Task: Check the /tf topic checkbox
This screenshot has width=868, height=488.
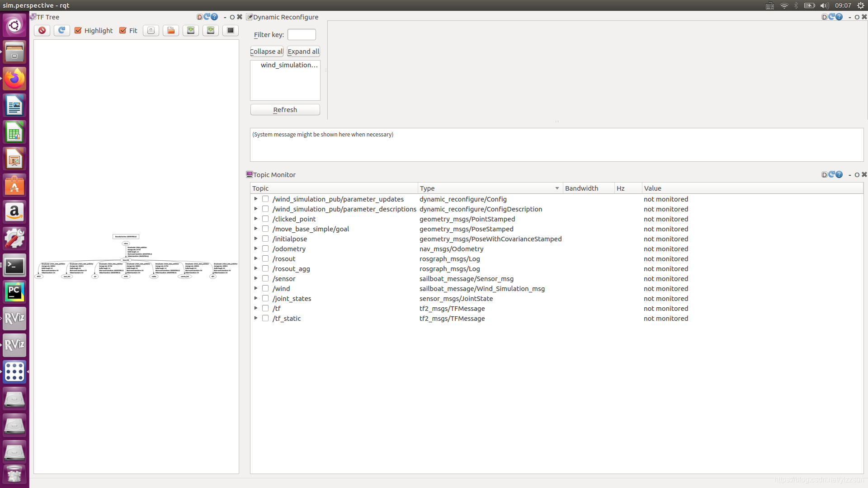Action: tap(265, 308)
